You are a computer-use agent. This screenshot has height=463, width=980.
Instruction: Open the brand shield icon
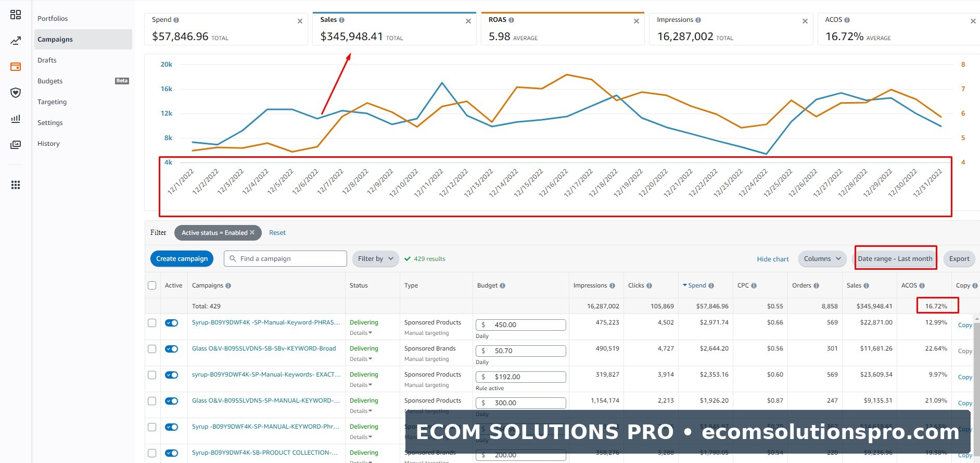(16, 93)
